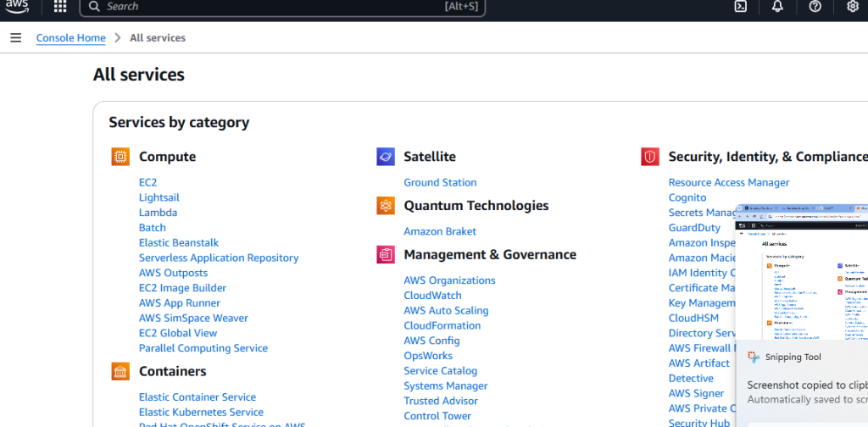
Task: Open the notifications bell icon
Action: point(777,7)
